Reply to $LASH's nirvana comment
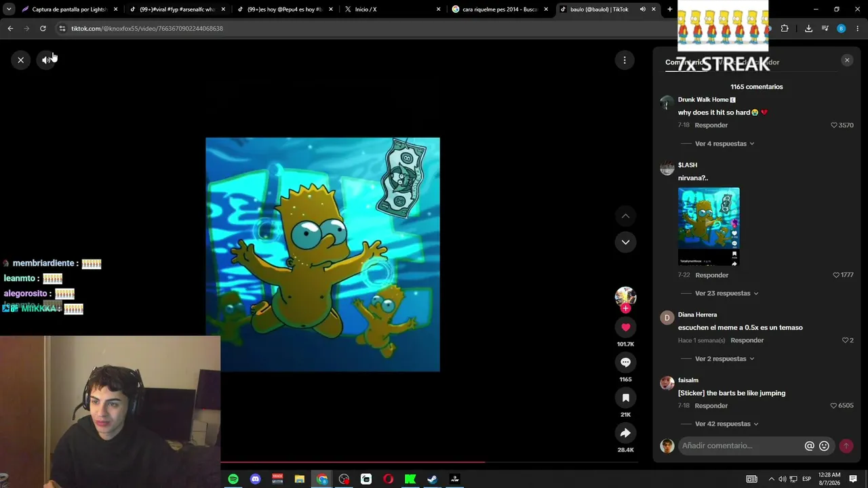Viewport: 868px width, 488px height. coord(712,275)
